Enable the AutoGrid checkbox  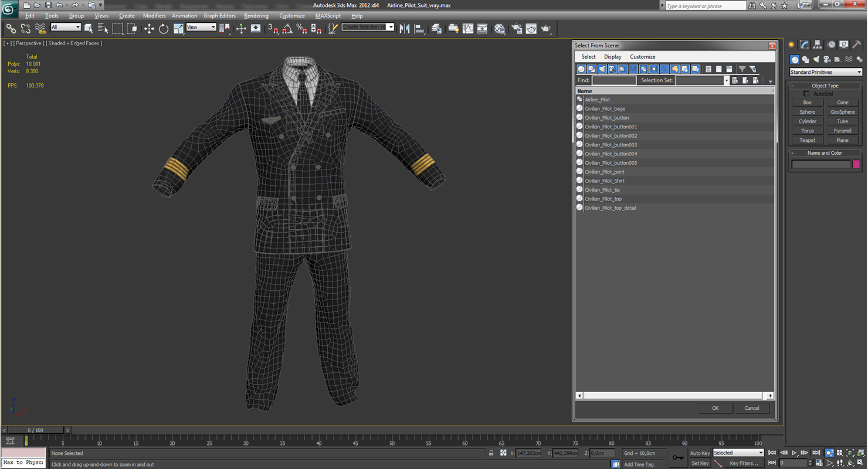[806, 94]
